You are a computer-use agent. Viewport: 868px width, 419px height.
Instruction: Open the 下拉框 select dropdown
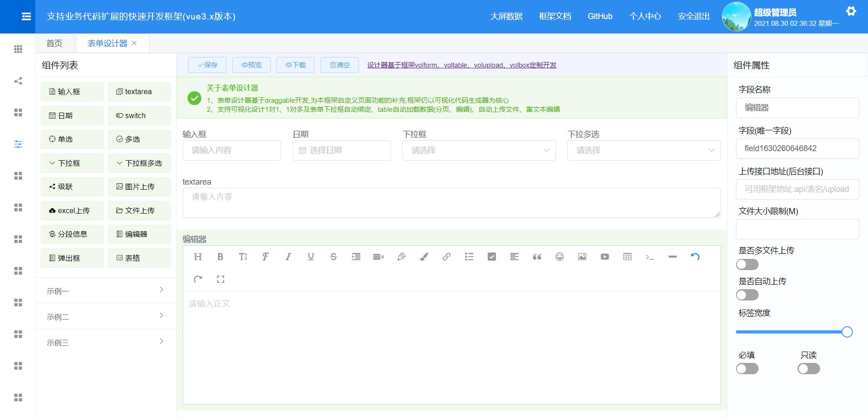tap(479, 150)
